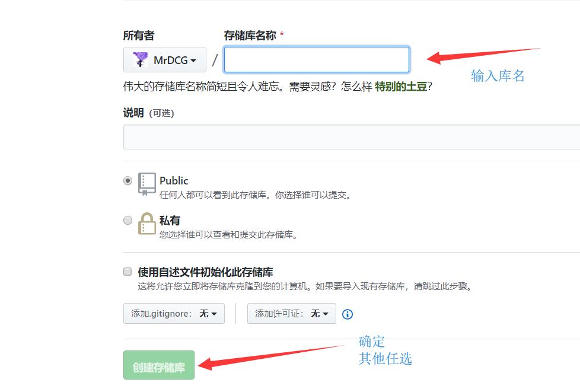Click the 所有者 label heading
Image resolution: width=580 pixels, height=392 pixels.
[x=139, y=35]
